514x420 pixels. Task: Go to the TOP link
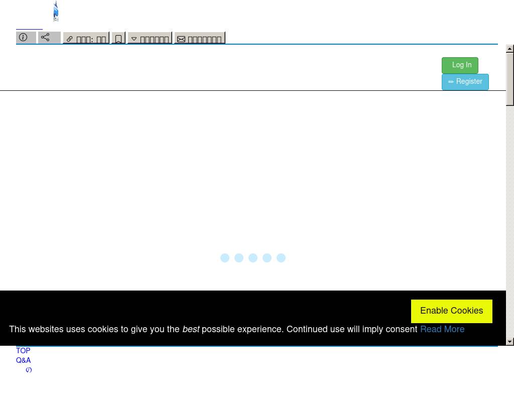point(23,351)
